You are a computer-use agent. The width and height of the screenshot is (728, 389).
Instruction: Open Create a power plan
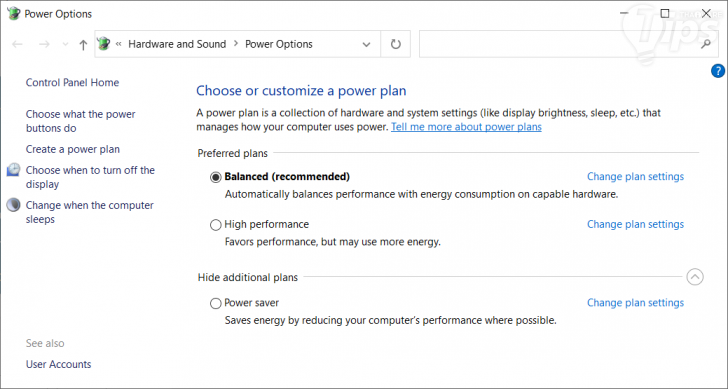pyautogui.click(x=73, y=149)
